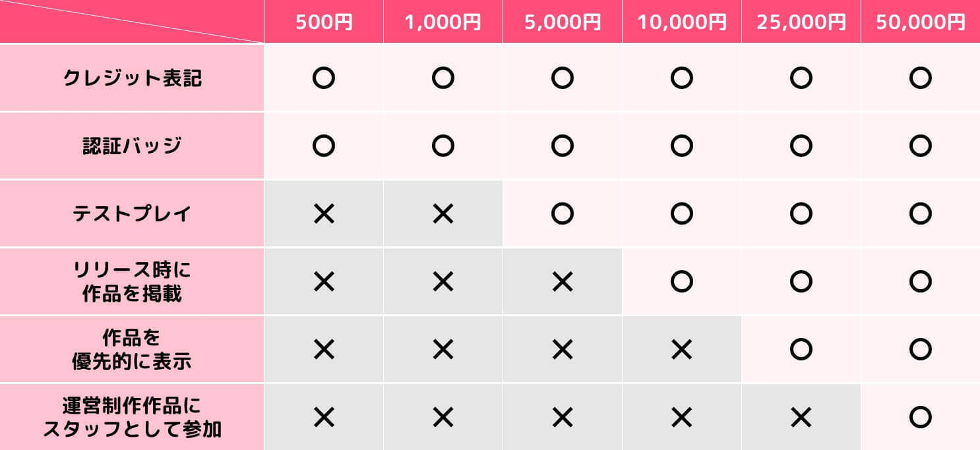This screenshot has width=980, height=450.
Task: Select the 25,000円 column header
Action: pos(801,22)
